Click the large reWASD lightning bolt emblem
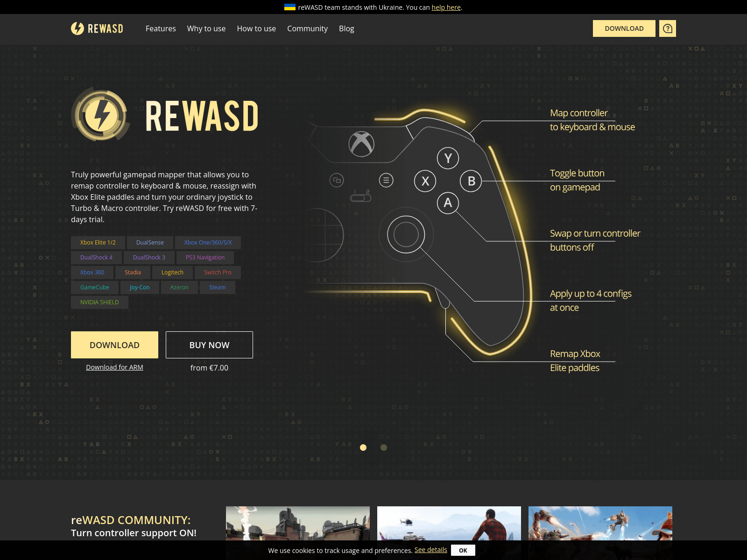Image resolution: width=747 pixels, height=560 pixels. coord(100,114)
